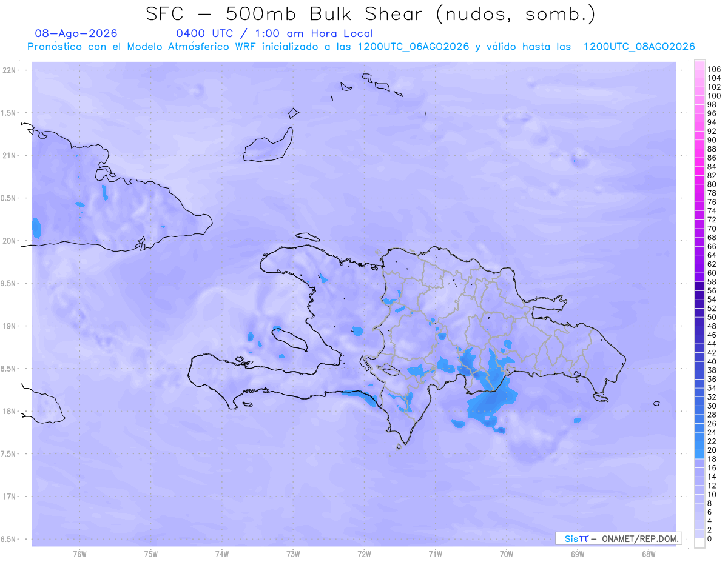The image size is (728, 562).
Task: Click the colorbar label "70"
Action: 712,229
